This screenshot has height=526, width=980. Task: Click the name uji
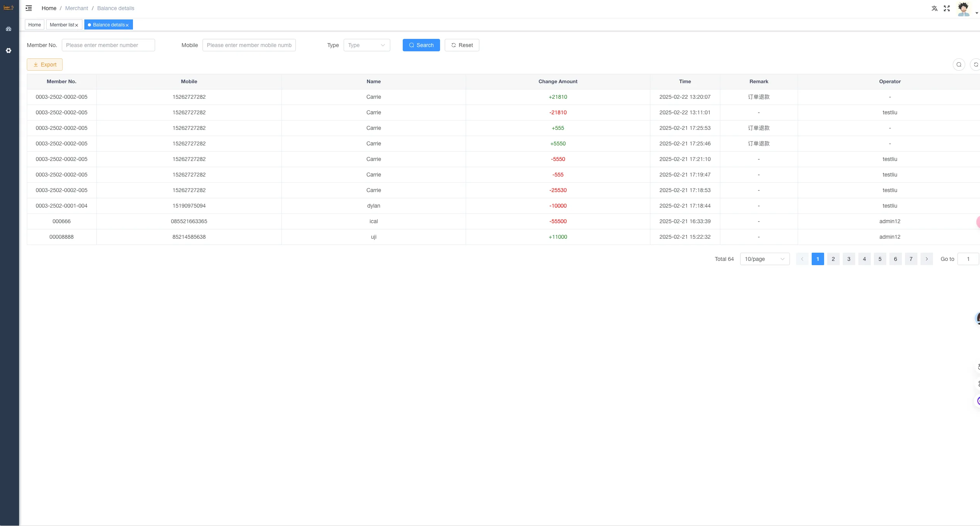click(374, 237)
